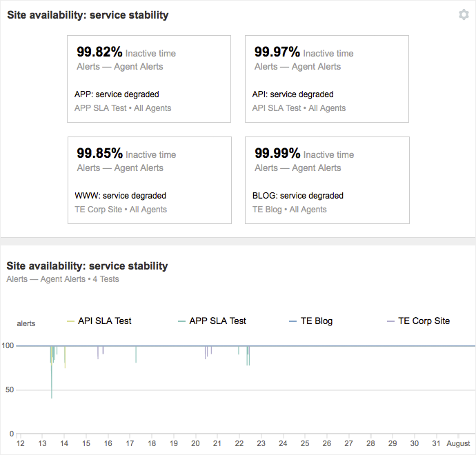
Task: Click the 99.99% inactive time value
Action: [277, 154]
